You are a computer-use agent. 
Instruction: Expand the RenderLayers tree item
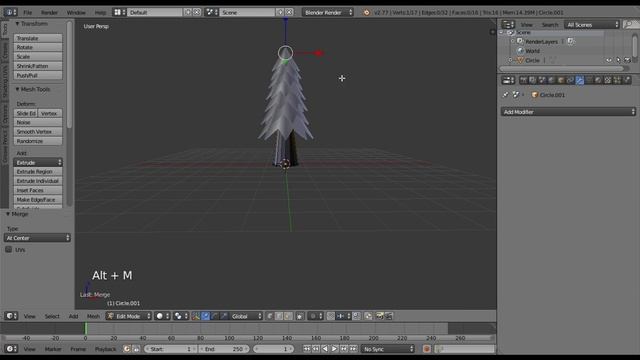tap(513, 41)
